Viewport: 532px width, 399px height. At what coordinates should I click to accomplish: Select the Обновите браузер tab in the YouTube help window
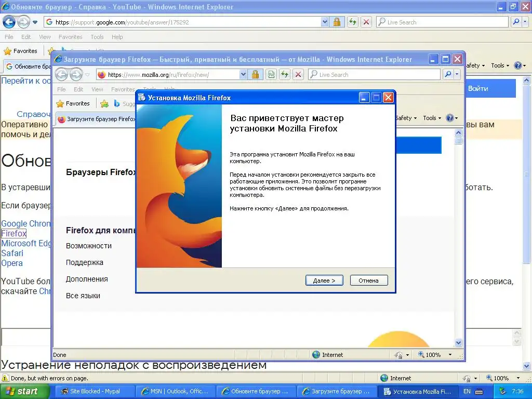pos(29,66)
